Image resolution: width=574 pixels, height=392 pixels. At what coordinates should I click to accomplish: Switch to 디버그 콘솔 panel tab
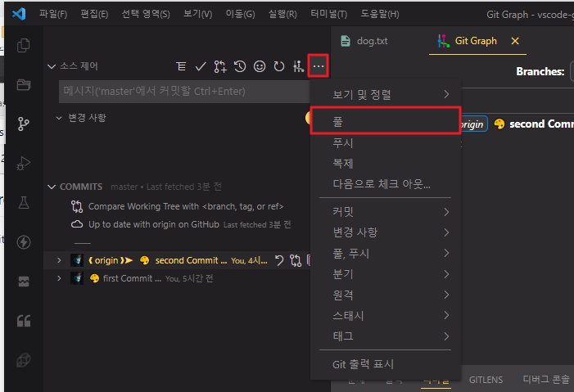546,380
